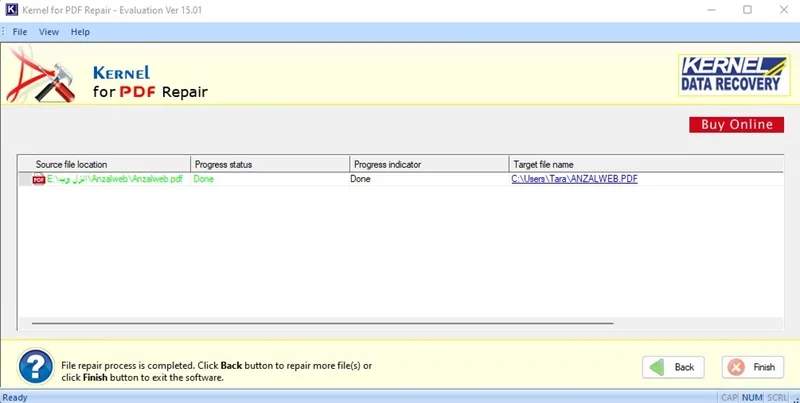
Task: Maximize the PDF Repair window
Action: pos(747,10)
